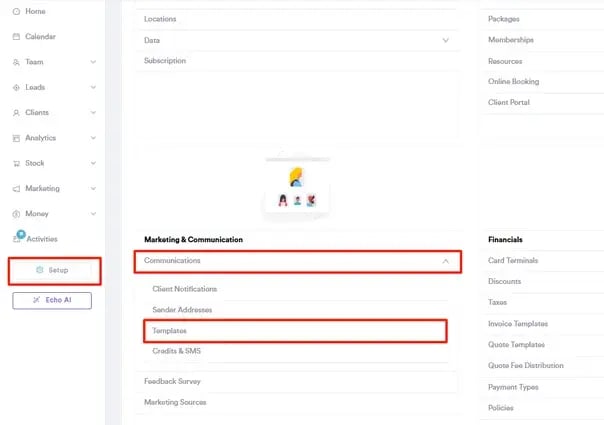This screenshot has width=604, height=425.
Task: Click the Leads icon in sidebar
Action: (16, 88)
